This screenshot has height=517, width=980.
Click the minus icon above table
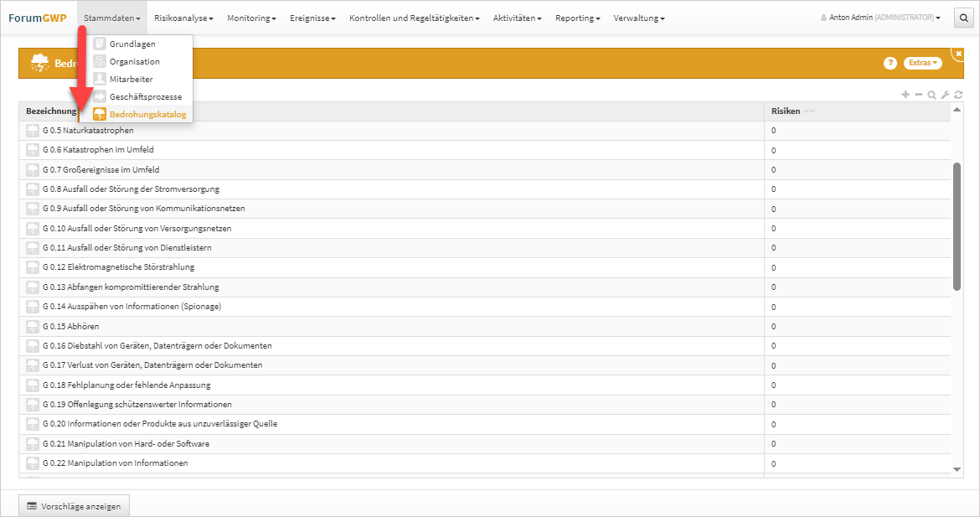point(918,95)
